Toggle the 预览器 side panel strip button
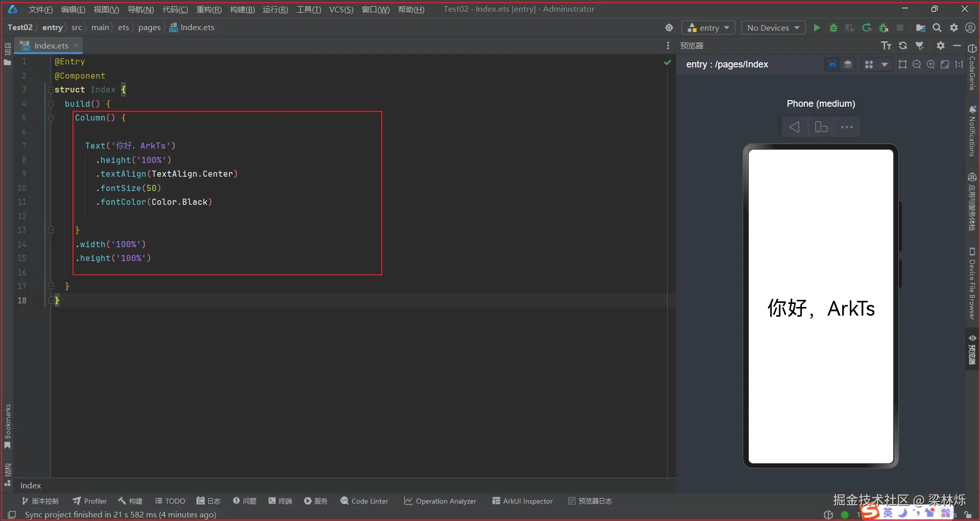 pyautogui.click(x=972, y=349)
